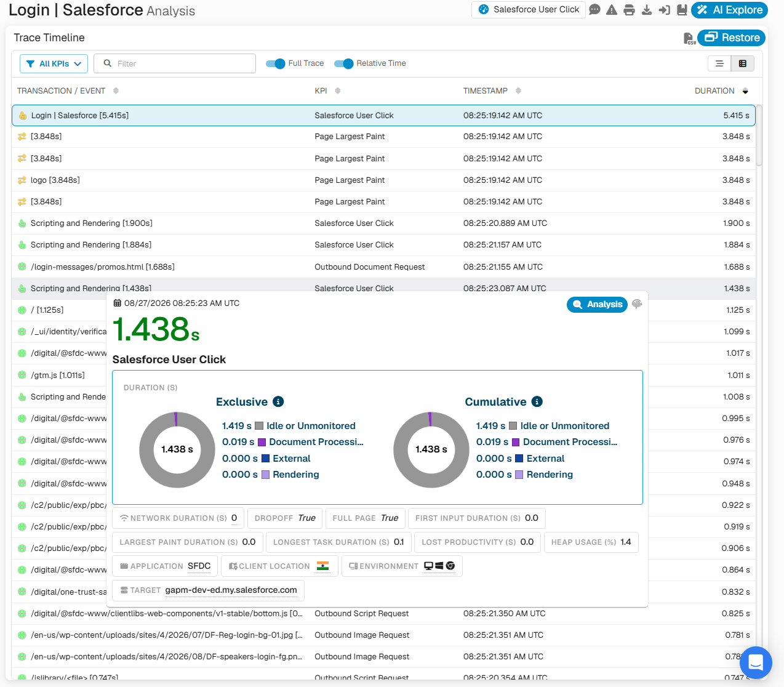Click the arrows icon on the logo [3.848s] row

pos(22,180)
